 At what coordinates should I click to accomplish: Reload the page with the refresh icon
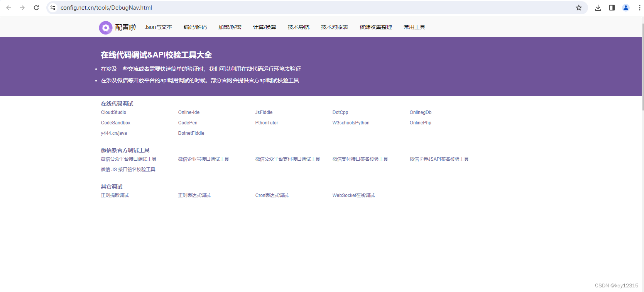36,8
